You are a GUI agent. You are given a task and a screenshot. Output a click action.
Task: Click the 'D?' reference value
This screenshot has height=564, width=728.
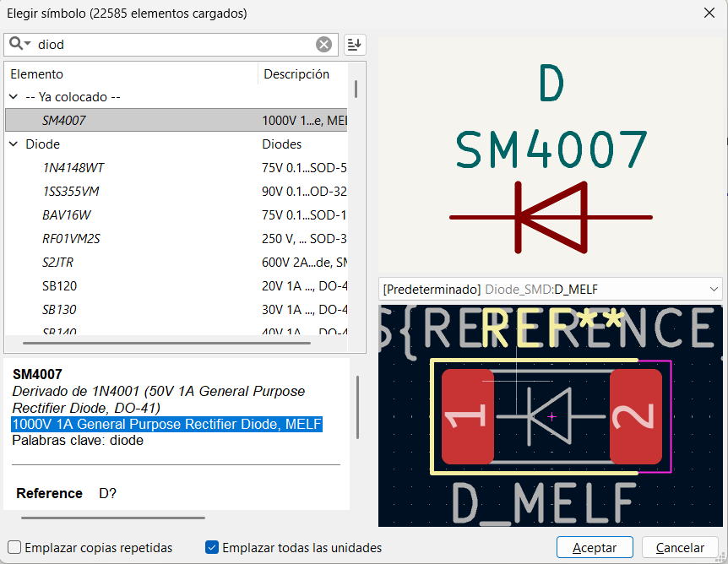(x=108, y=493)
